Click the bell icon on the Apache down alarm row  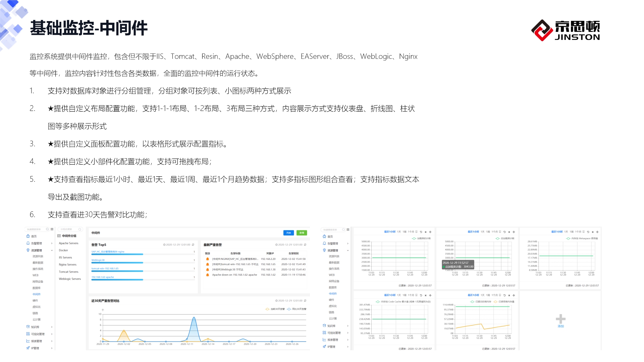[x=207, y=275]
